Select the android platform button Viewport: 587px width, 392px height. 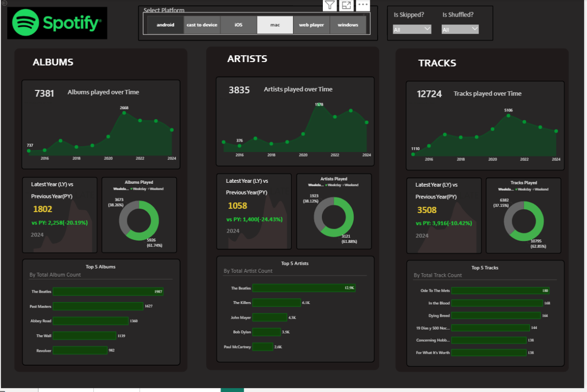165,25
